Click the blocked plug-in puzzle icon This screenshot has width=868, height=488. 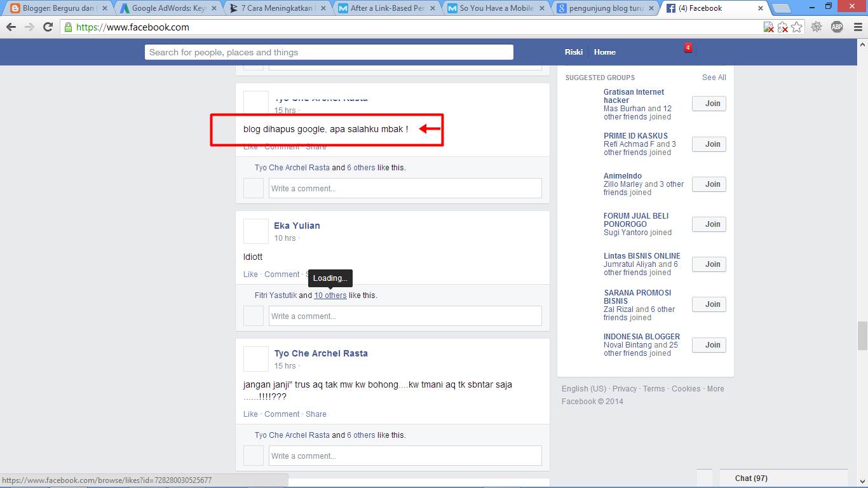click(x=783, y=27)
